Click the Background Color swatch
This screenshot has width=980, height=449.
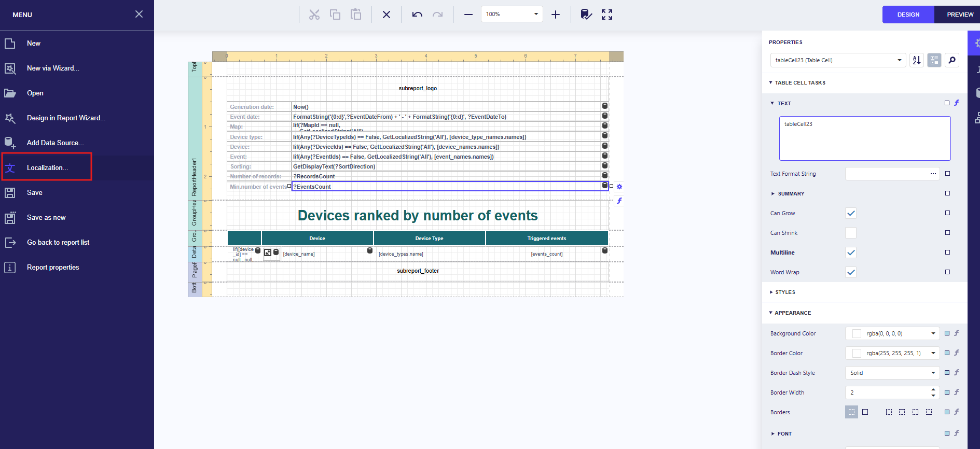(x=857, y=333)
